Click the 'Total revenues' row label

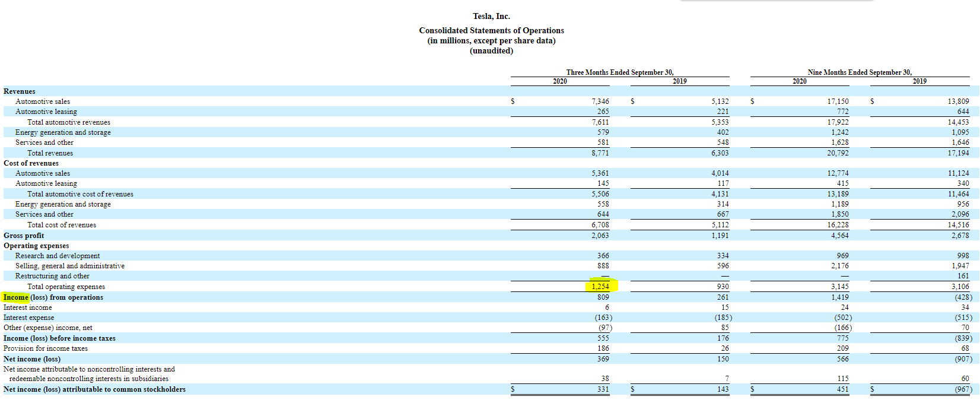point(50,153)
